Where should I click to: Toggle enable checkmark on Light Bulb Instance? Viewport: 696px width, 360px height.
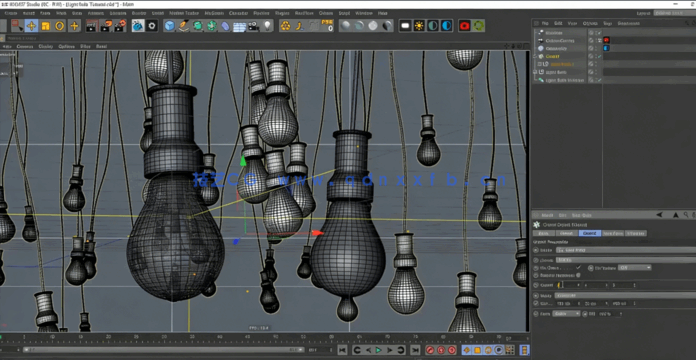pos(599,80)
